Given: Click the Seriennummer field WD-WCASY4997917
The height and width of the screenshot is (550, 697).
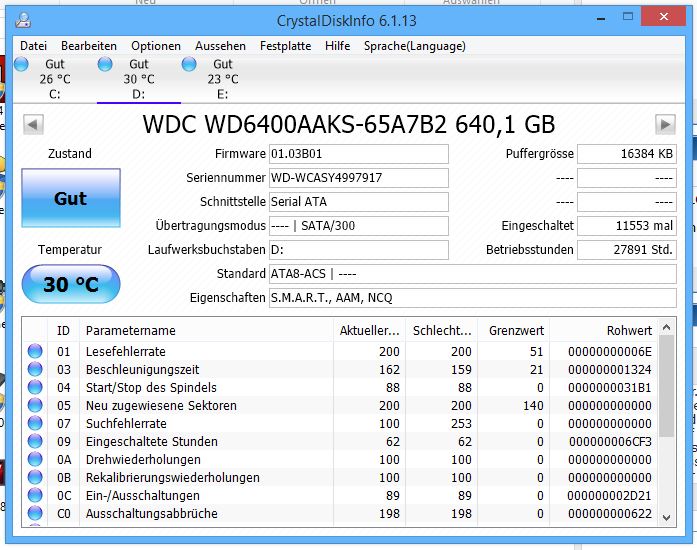Looking at the screenshot, I should (359, 178).
